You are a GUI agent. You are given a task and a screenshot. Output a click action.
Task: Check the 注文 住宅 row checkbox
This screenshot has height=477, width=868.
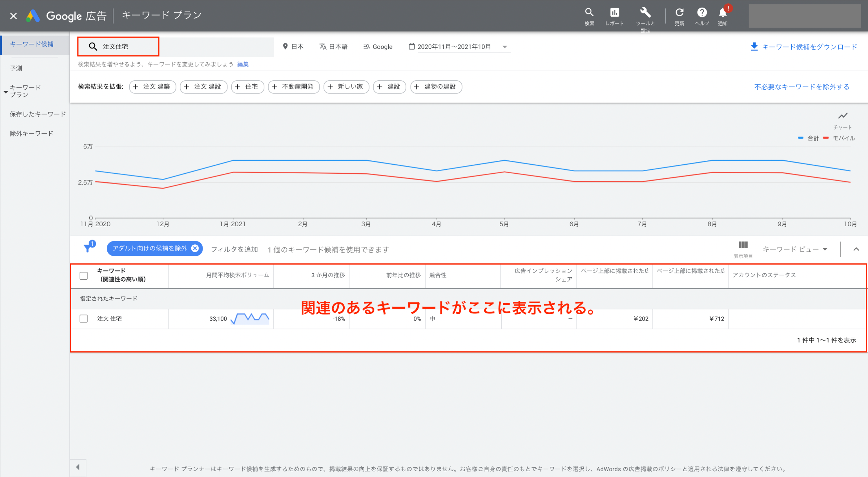[x=84, y=318]
